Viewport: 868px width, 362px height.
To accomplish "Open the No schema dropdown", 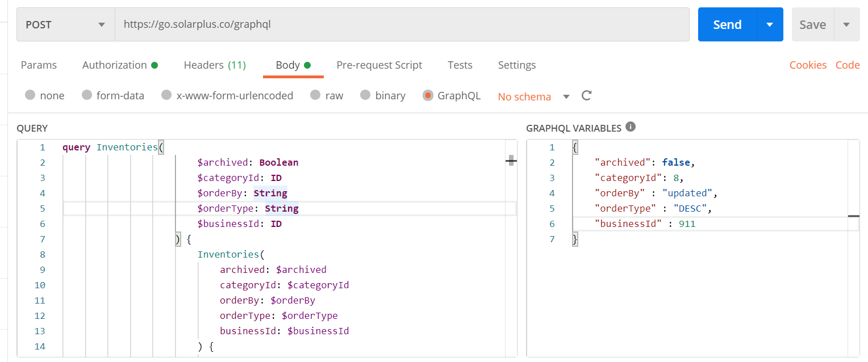I will [533, 96].
